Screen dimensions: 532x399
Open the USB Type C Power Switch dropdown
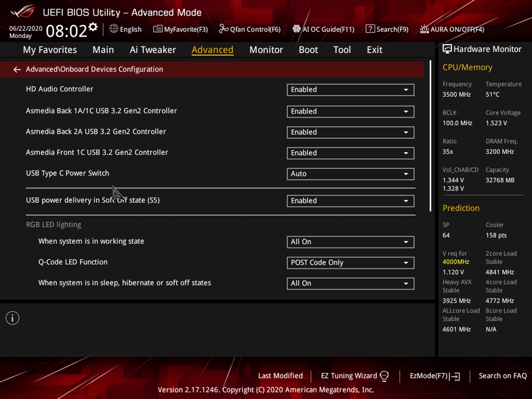point(351,174)
